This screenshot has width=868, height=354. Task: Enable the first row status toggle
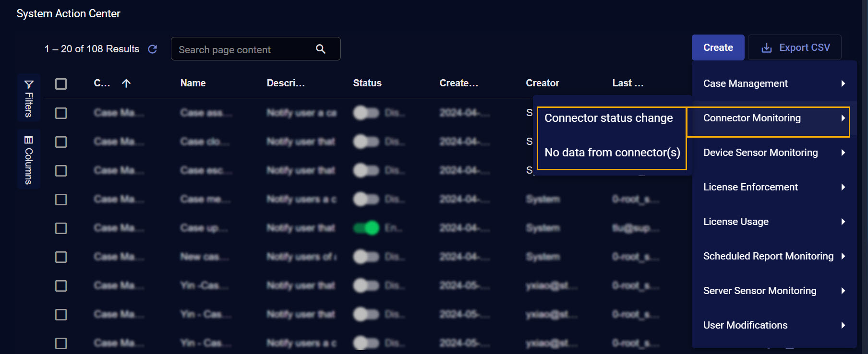pyautogui.click(x=366, y=113)
